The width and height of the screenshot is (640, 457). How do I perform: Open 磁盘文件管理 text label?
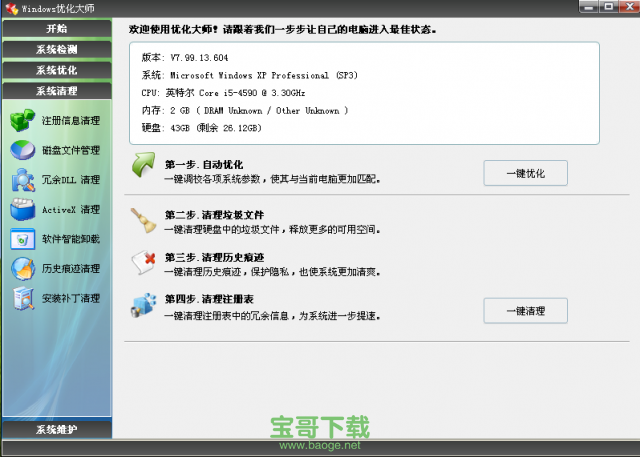point(71,150)
